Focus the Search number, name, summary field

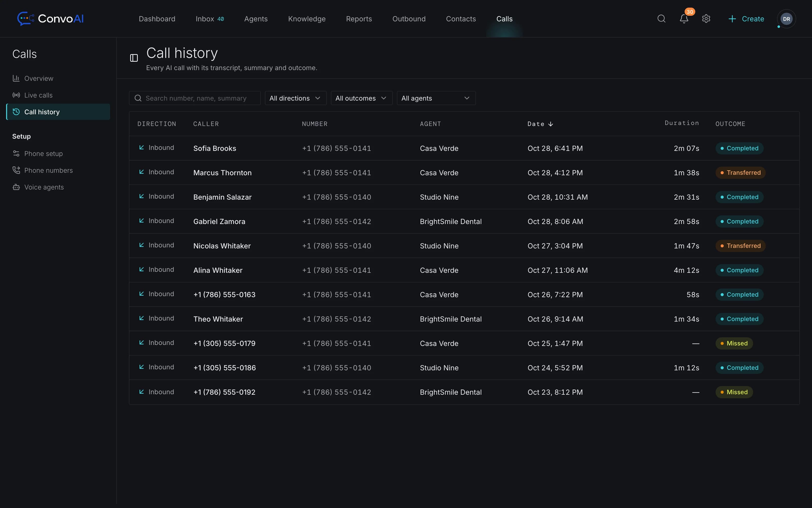[195, 98]
